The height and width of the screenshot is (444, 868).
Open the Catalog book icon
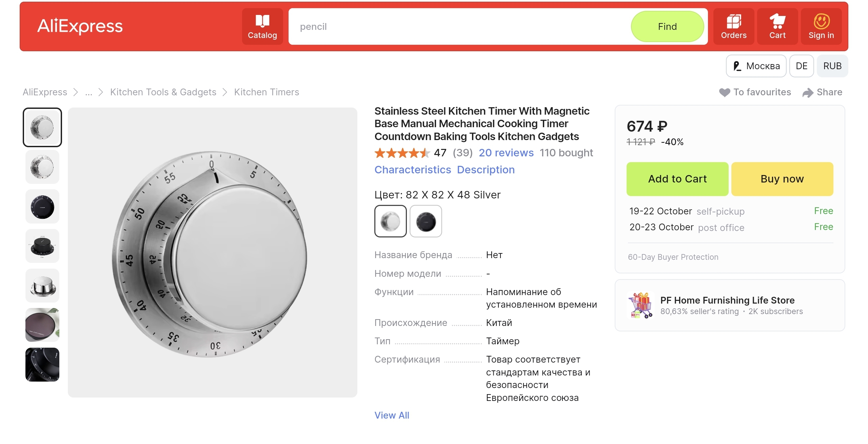click(262, 21)
